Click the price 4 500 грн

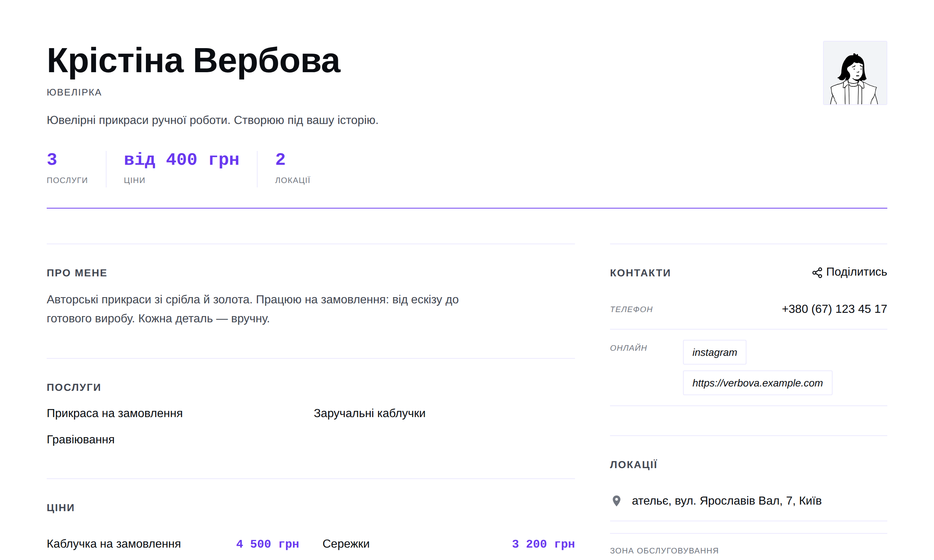coord(267,544)
